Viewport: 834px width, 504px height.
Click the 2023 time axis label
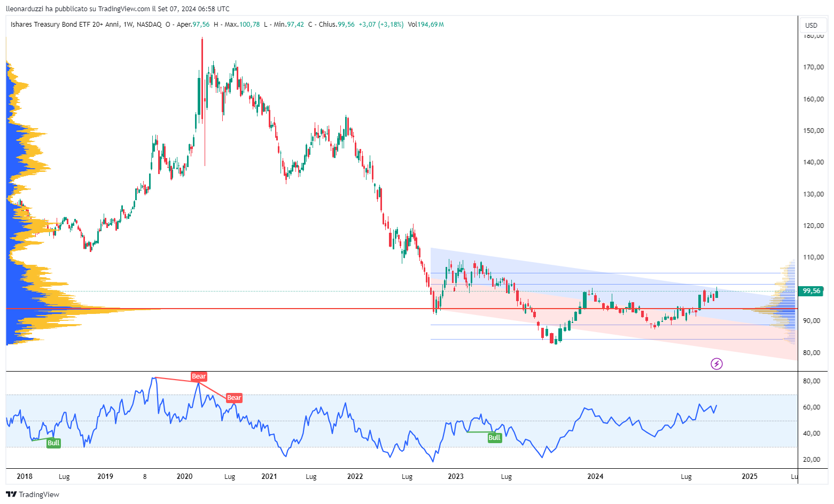[x=456, y=477]
